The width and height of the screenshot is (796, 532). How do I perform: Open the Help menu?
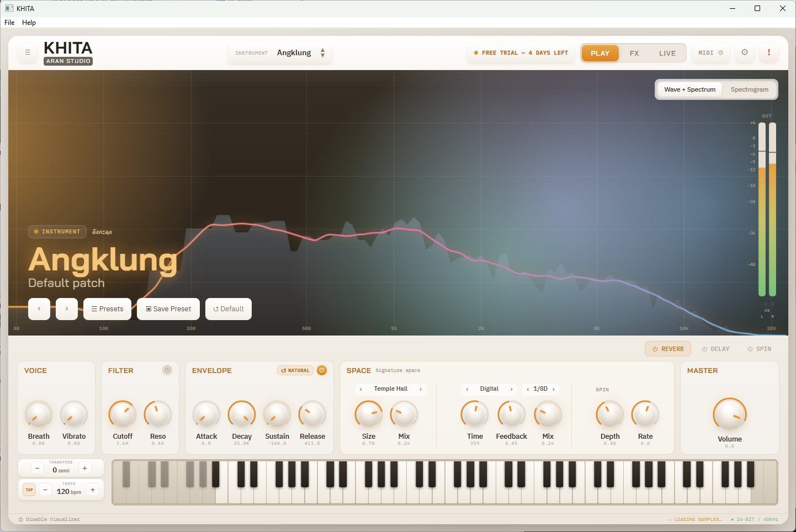click(x=29, y=23)
